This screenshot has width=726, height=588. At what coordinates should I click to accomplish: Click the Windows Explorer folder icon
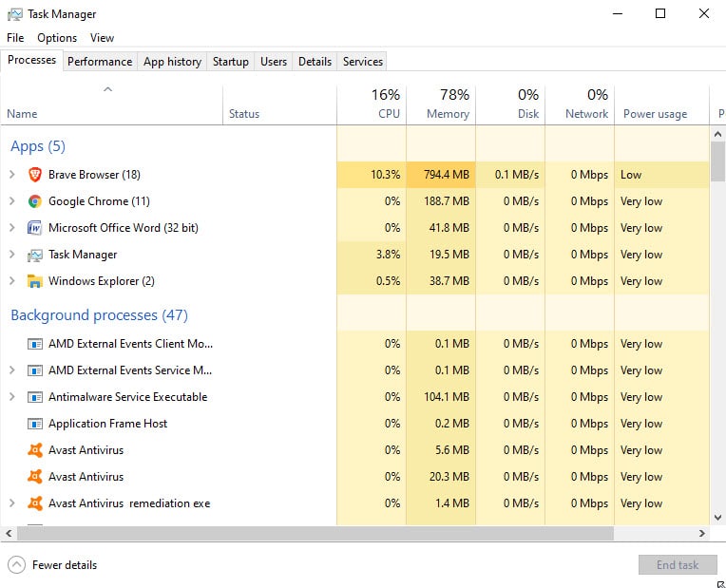[x=35, y=281]
